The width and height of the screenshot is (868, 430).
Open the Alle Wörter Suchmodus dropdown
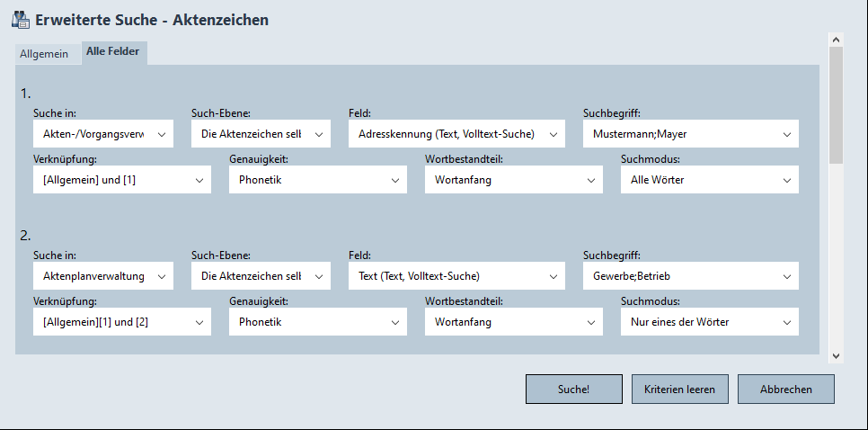pyautogui.click(x=709, y=180)
